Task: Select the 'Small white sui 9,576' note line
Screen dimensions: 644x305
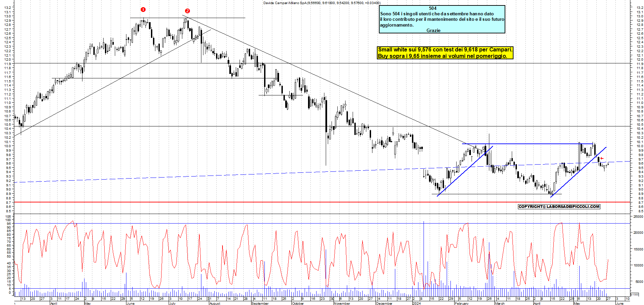Action: click(445, 50)
